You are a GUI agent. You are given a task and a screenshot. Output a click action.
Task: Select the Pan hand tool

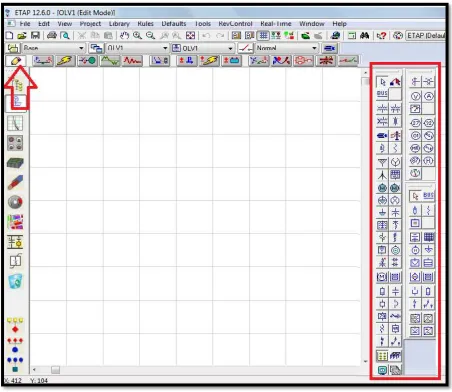click(x=124, y=35)
